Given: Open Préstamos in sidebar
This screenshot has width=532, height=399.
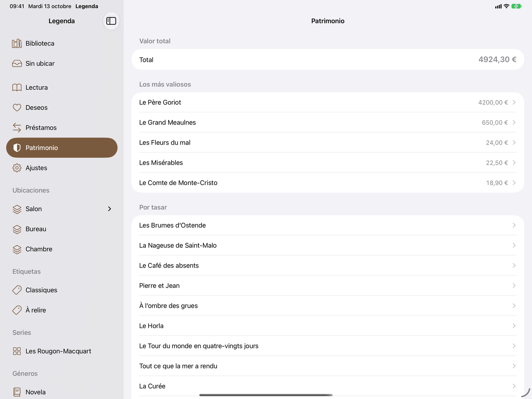Looking at the screenshot, I should (62, 128).
